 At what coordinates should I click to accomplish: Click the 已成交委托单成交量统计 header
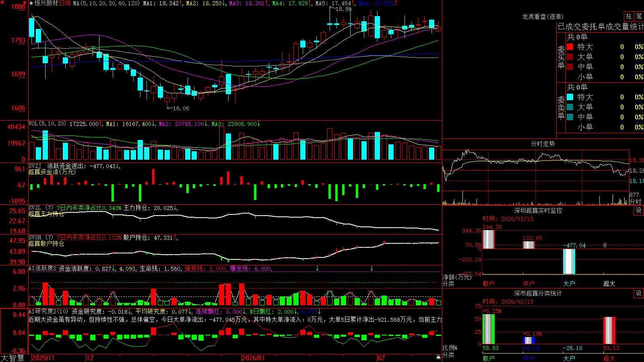601,27
